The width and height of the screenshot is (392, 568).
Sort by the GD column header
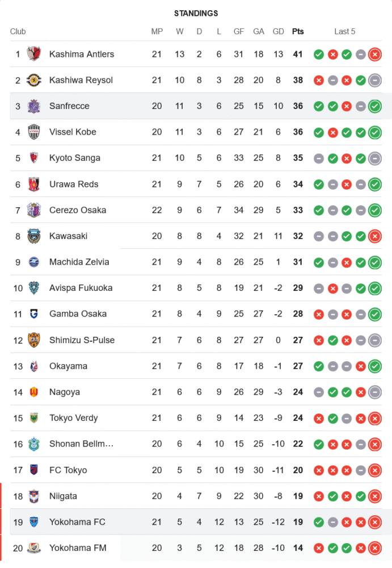[x=278, y=31]
